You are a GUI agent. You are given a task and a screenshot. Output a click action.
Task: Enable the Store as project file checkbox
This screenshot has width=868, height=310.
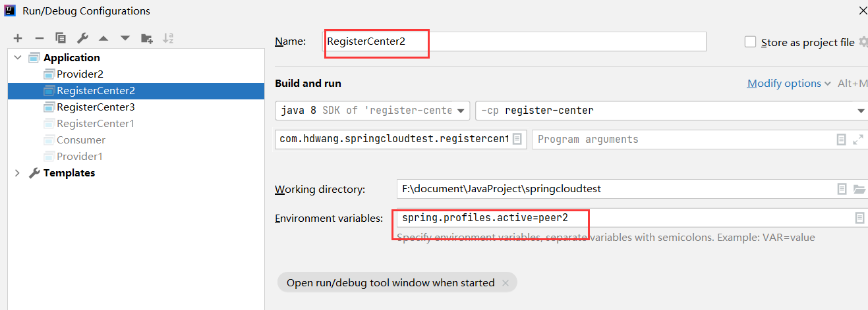tap(750, 42)
